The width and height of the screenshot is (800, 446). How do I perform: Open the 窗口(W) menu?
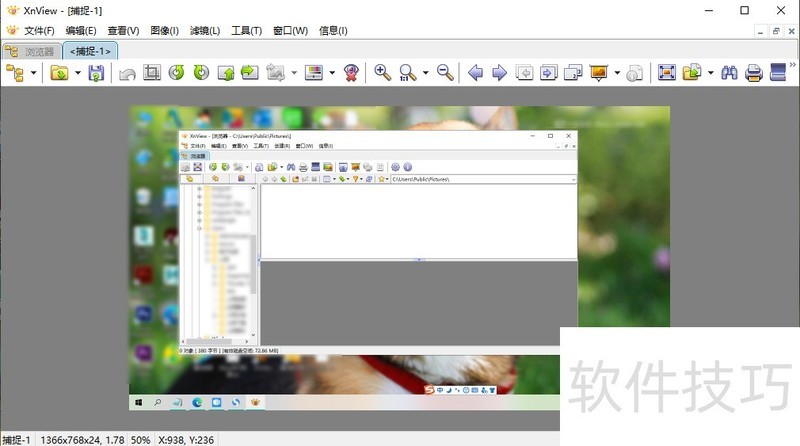290,31
